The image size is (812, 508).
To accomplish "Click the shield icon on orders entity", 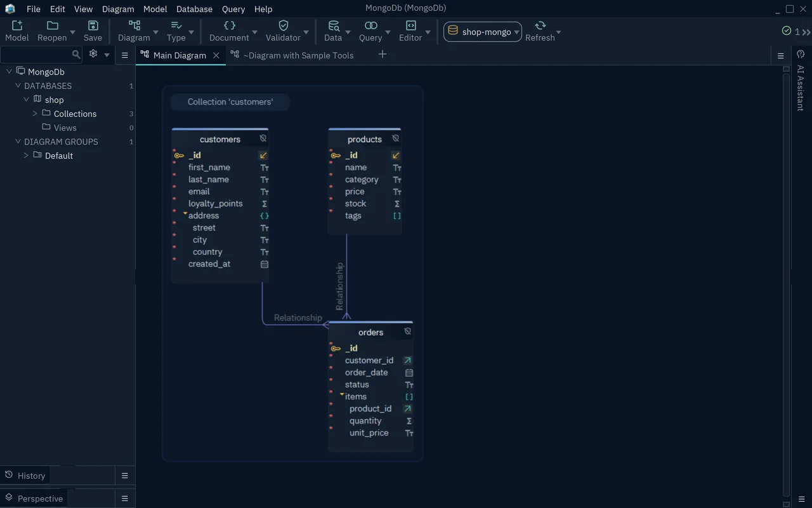I will [x=408, y=331].
